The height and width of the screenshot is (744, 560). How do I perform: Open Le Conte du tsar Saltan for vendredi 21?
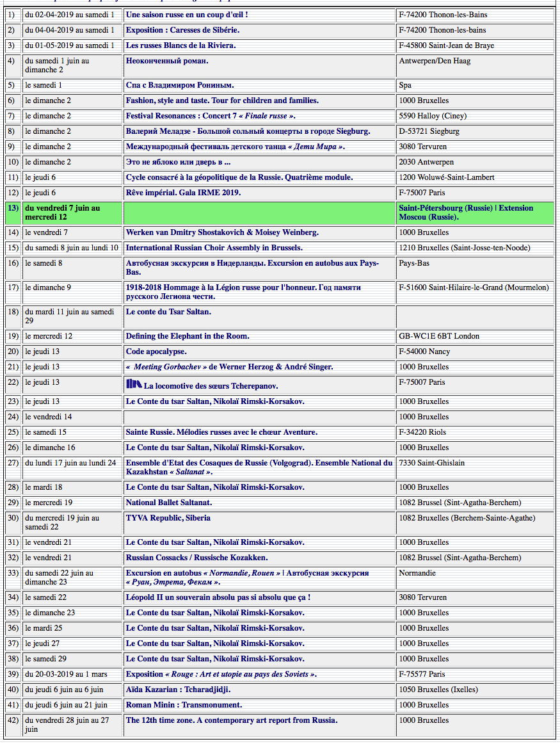pos(215,542)
